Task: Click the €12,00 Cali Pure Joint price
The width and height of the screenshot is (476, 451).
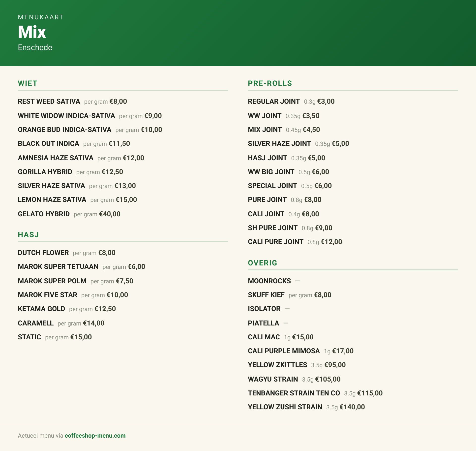Action: pos(332,242)
